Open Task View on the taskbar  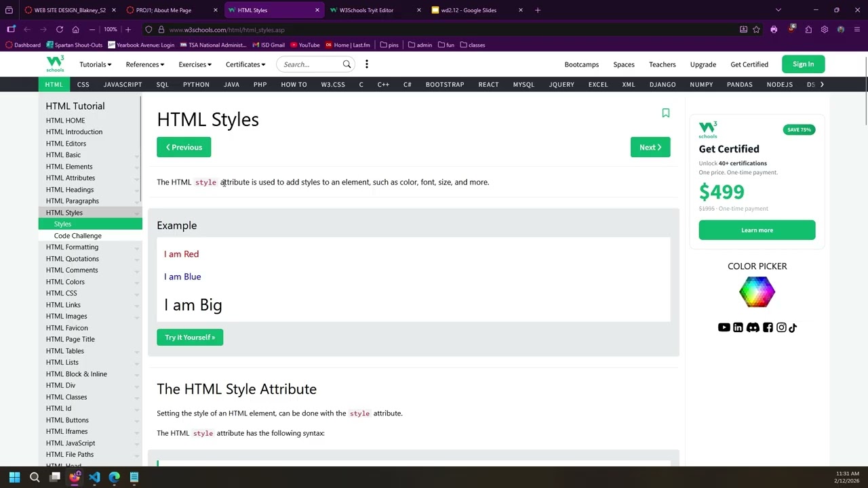55,477
